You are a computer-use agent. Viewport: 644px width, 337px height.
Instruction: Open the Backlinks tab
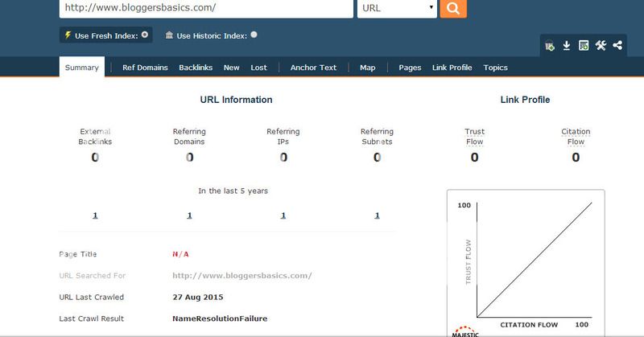[196, 68]
